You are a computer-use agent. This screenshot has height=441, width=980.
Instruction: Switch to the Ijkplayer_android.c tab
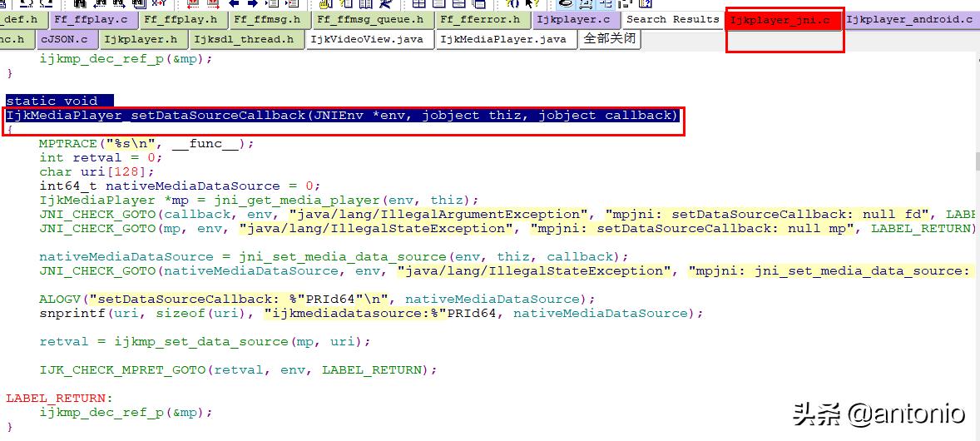(x=909, y=20)
